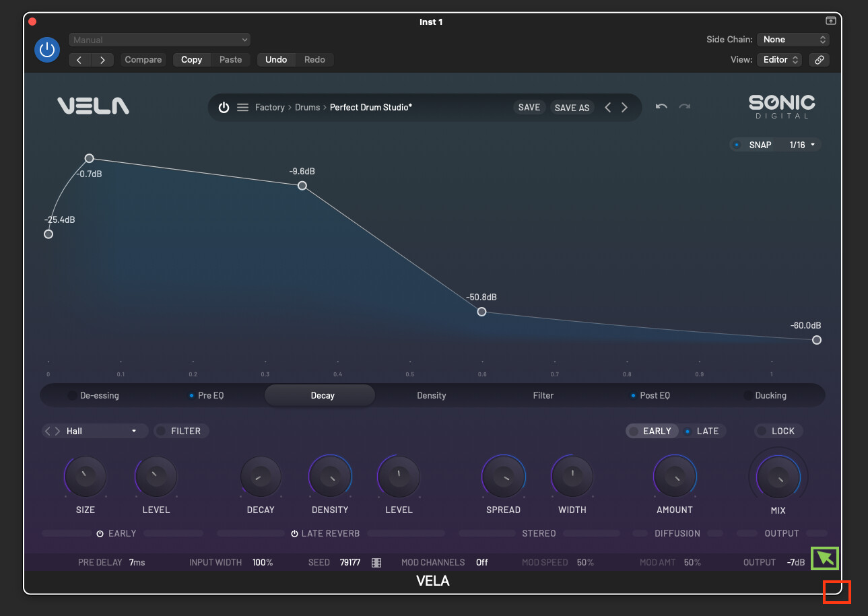
Task: Expand the Side Chain dropdown
Action: tap(793, 40)
